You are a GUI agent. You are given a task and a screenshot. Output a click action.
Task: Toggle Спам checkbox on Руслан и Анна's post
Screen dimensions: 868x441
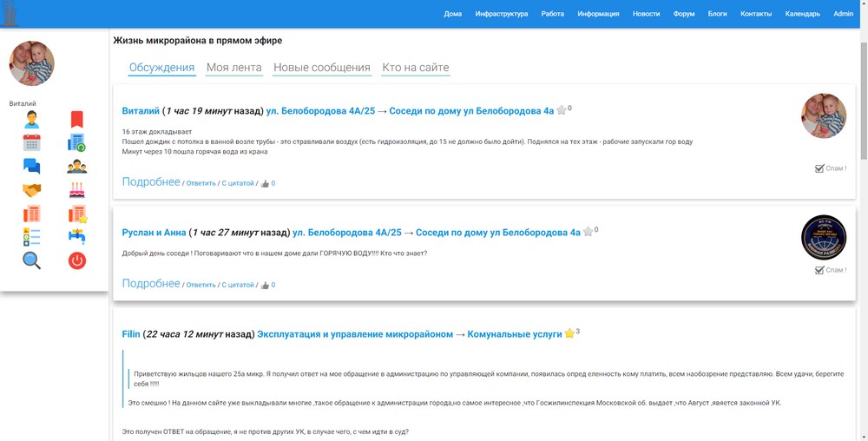pos(820,270)
